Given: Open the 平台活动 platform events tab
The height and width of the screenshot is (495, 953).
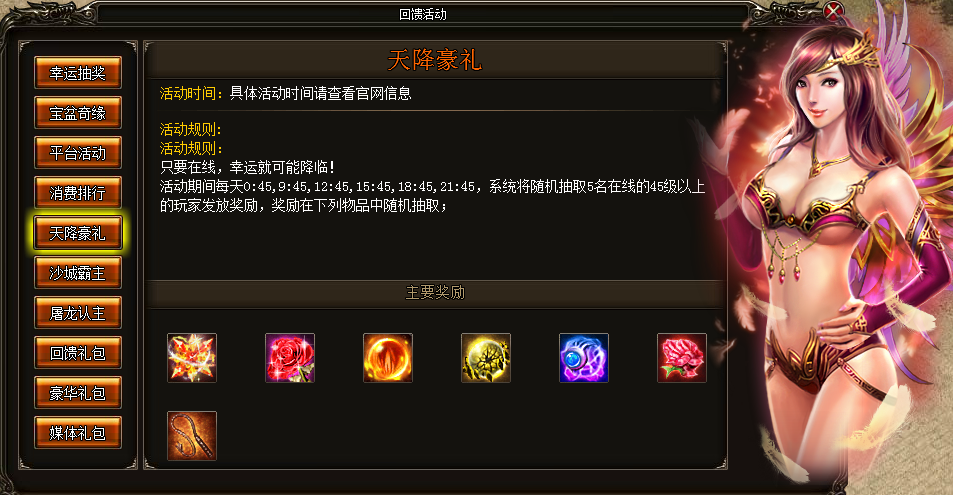Looking at the screenshot, I should click(x=78, y=153).
